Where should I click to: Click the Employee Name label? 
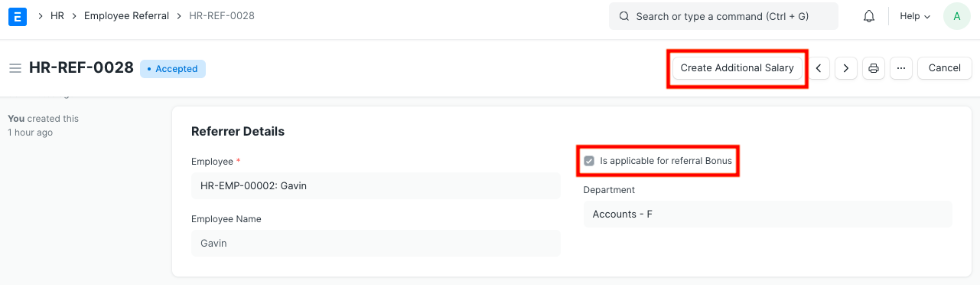click(226, 219)
